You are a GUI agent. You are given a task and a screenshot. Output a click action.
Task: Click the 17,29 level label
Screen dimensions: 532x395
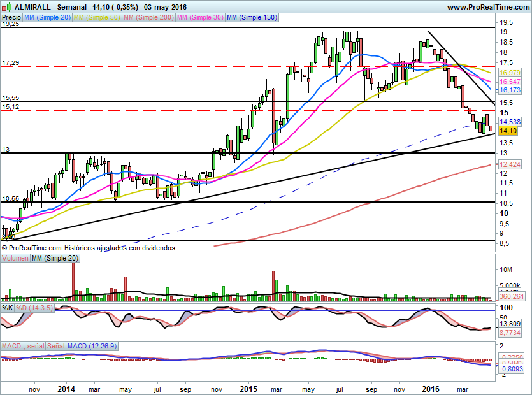[11, 63]
